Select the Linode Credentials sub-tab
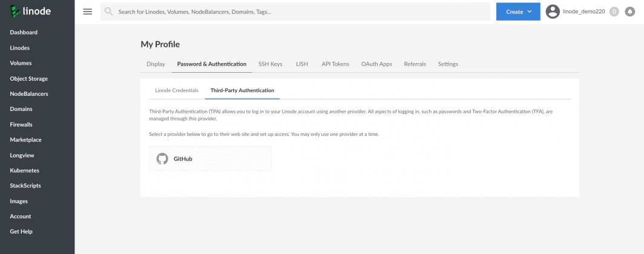Image resolution: width=644 pixels, height=254 pixels. point(177,90)
